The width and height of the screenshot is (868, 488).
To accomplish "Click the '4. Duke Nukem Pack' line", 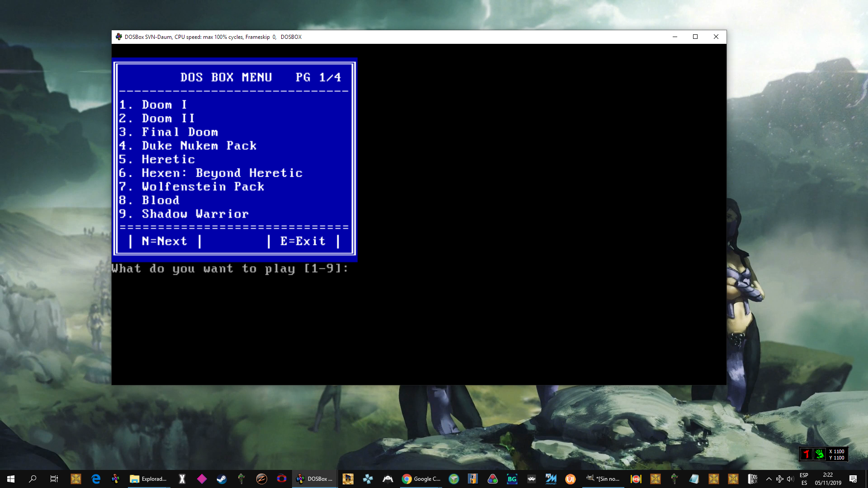I will [x=188, y=145].
